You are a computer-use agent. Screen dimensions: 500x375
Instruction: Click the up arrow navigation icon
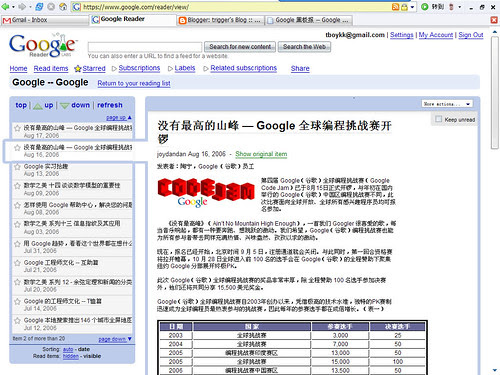click(x=38, y=106)
